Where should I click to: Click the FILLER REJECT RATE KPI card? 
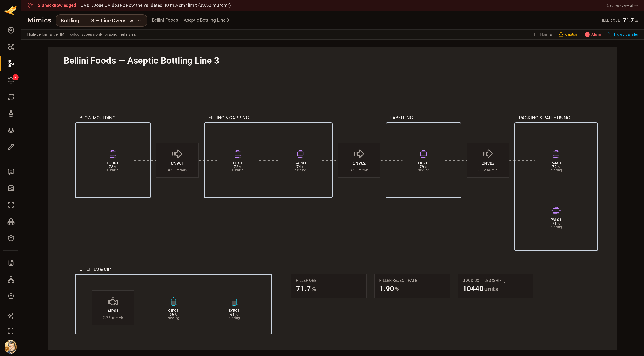coord(412,286)
